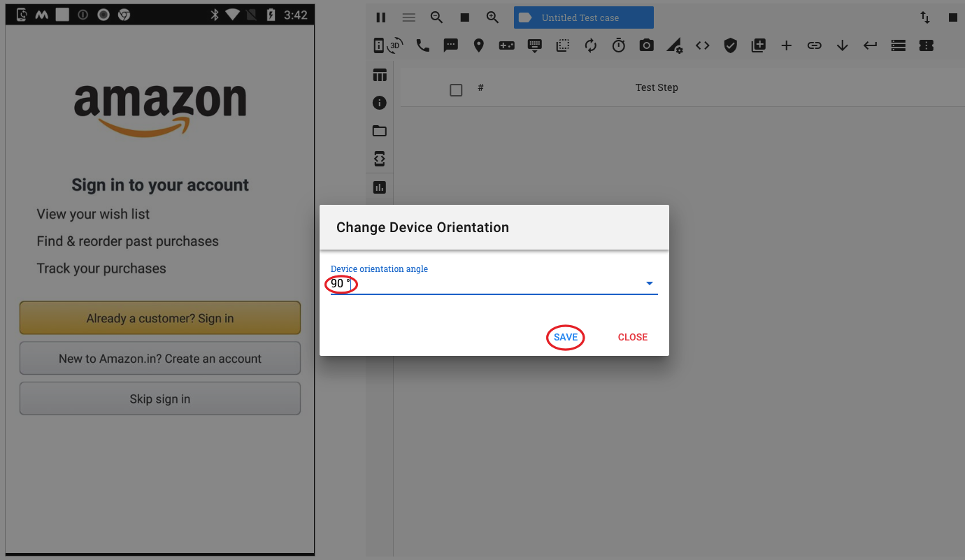Click the camera screenshot icon

pos(647,45)
